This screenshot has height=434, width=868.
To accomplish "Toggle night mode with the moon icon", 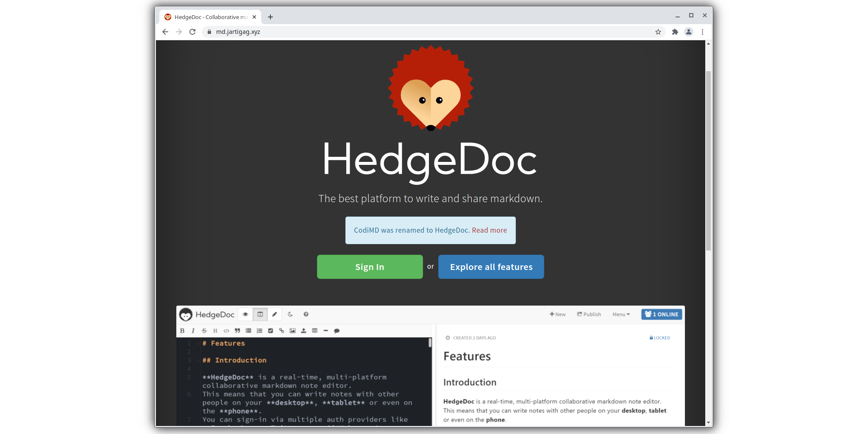I will click(x=290, y=314).
